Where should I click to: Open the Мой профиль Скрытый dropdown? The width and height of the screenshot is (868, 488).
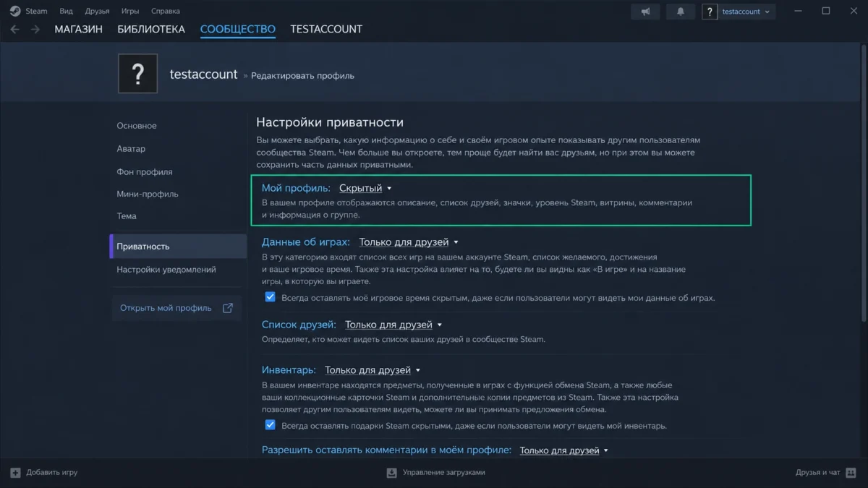click(365, 188)
